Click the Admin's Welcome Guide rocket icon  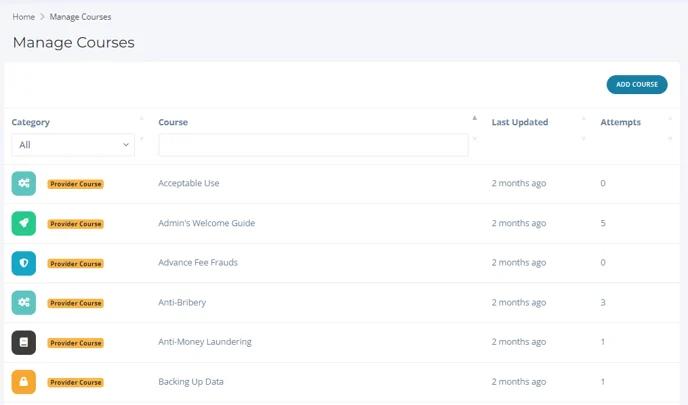click(24, 223)
